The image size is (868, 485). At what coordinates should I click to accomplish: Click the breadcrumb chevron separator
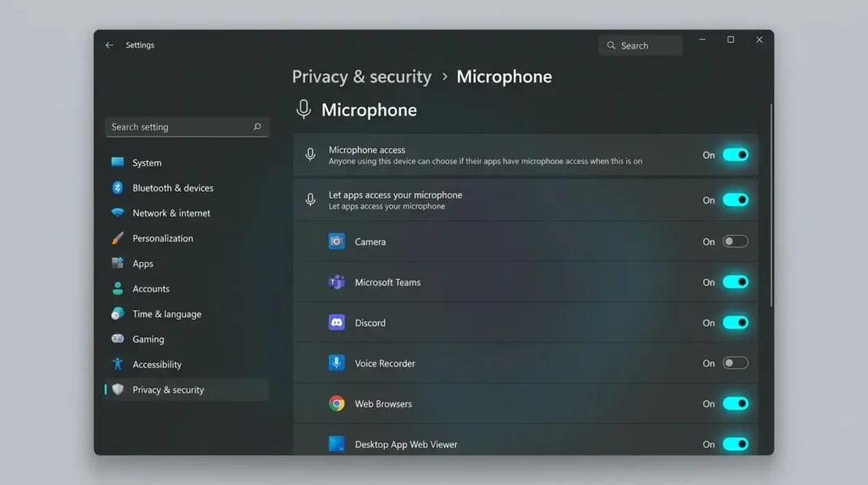444,77
